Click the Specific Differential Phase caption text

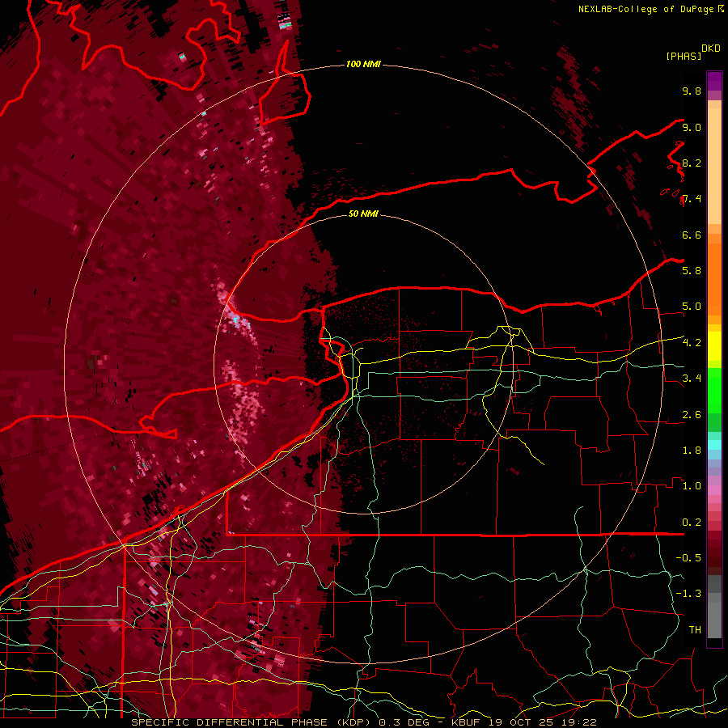pyautogui.click(x=363, y=722)
